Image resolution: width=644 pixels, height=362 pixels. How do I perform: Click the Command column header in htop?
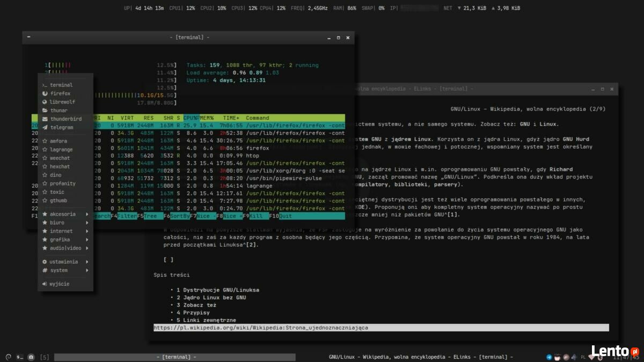[x=258, y=117]
